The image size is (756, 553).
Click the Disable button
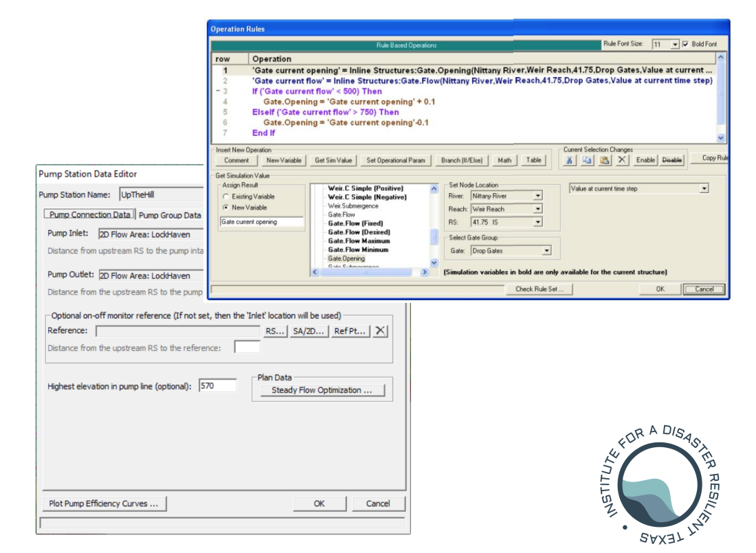(671, 160)
